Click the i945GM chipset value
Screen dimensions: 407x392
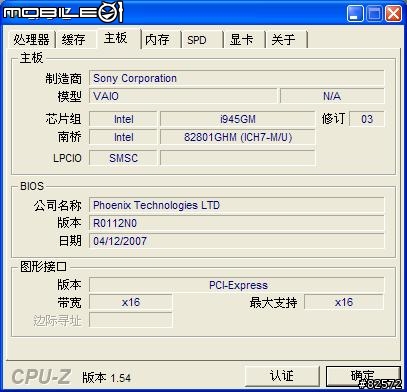[x=237, y=119]
